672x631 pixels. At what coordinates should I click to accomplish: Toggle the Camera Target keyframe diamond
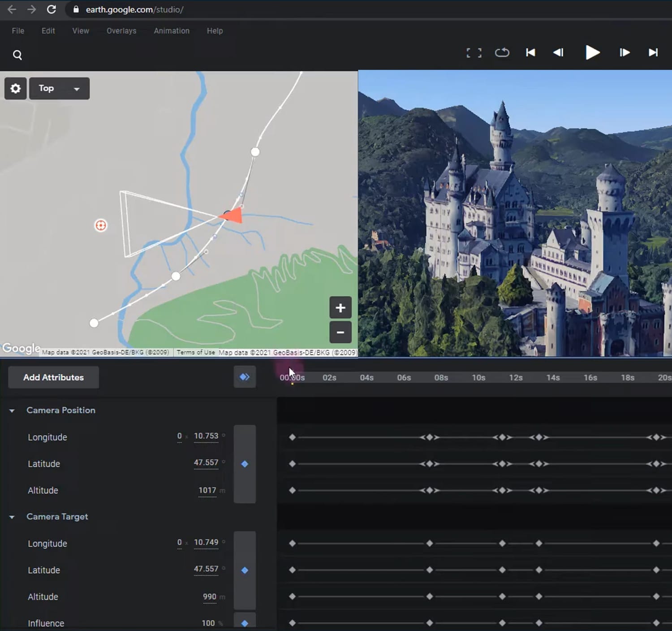click(x=245, y=570)
